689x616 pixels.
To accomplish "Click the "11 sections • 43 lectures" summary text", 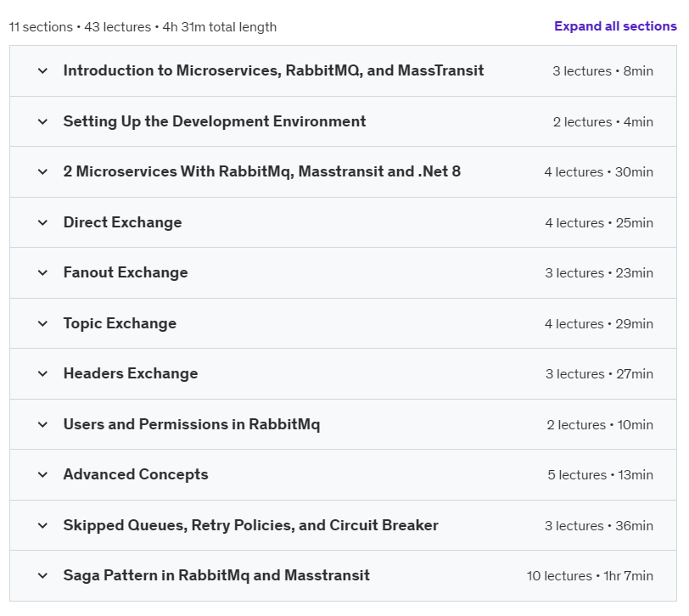I will click(80, 27).
